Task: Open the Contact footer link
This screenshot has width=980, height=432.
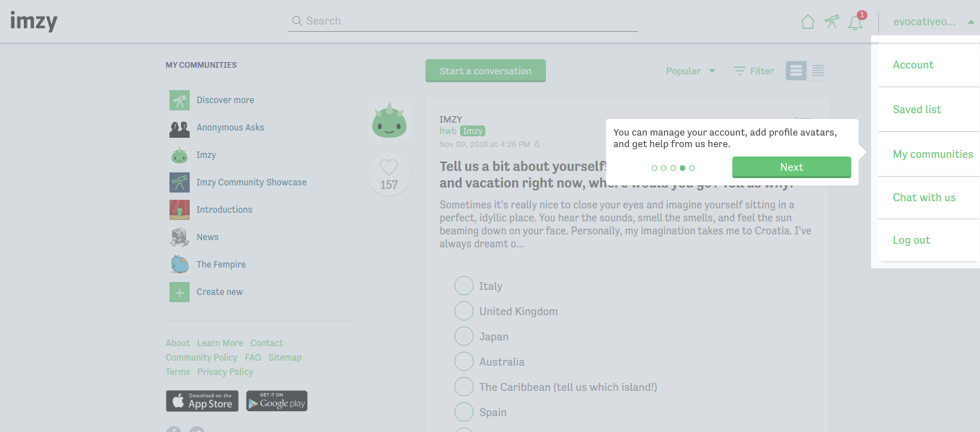Action: click(x=267, y=343)
